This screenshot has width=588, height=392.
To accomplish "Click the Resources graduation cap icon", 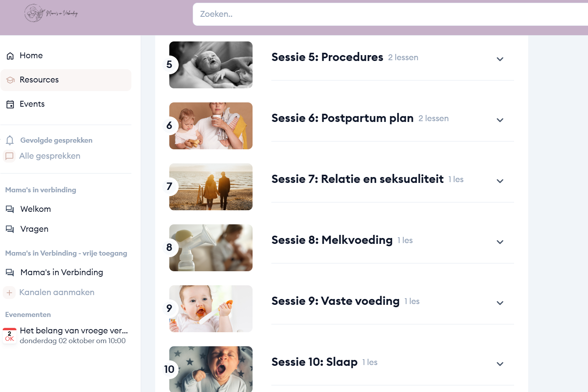I will (11, 80).
